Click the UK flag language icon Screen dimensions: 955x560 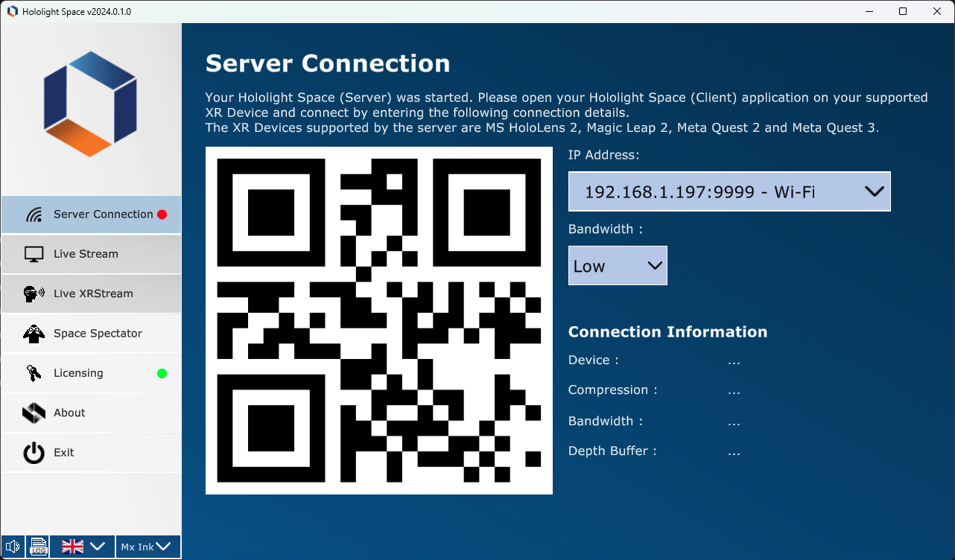(x=72, y=547)
